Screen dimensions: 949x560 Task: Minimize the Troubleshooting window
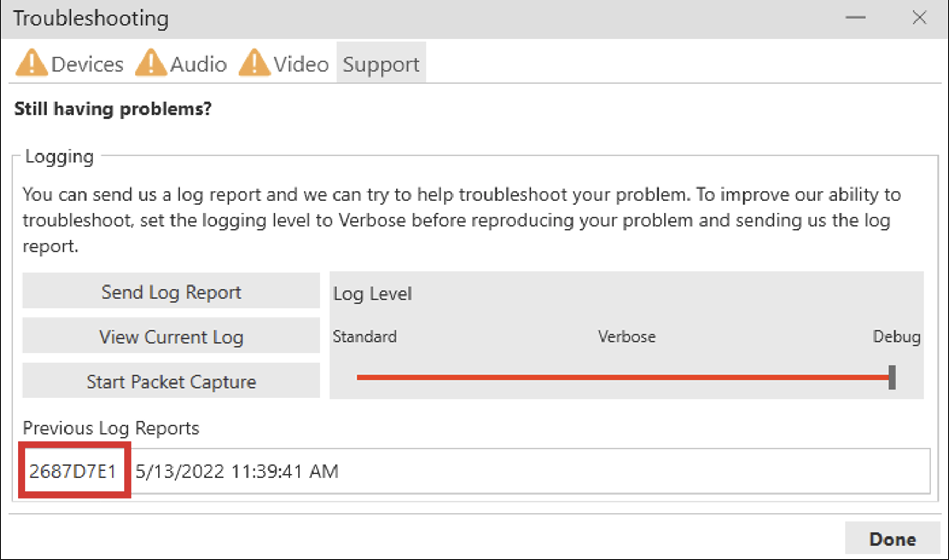tap(856, 17)
